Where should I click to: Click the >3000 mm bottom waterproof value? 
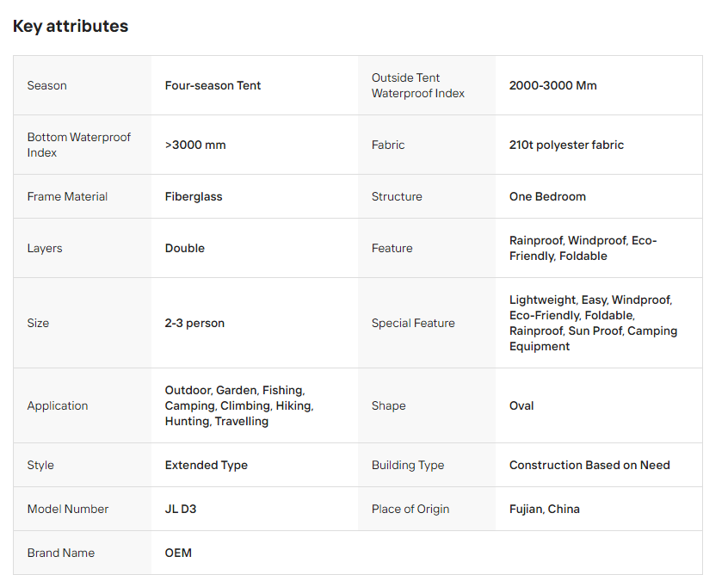[195, 145]
